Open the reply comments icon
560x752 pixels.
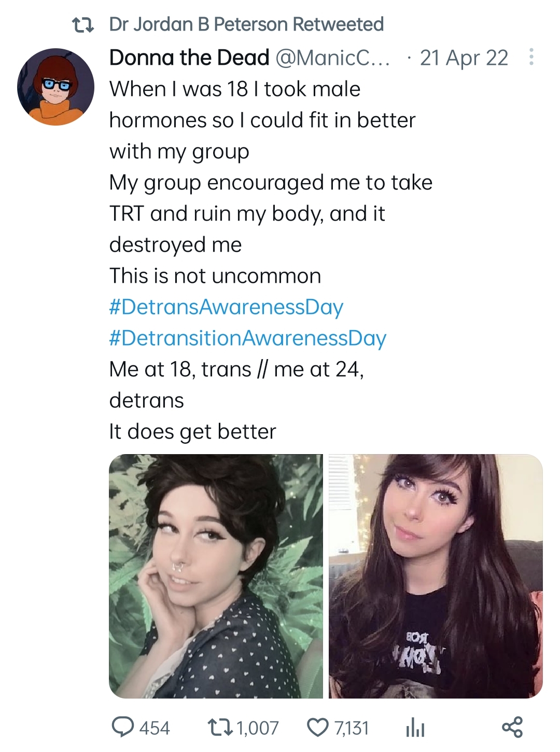click(123, 727)
